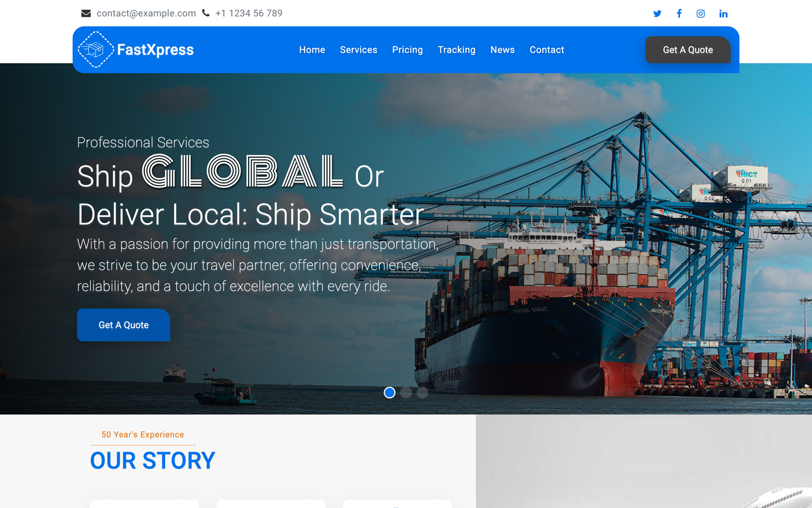Click the Instagram icon
812x508 pixels.
click(x=701, y=13)
